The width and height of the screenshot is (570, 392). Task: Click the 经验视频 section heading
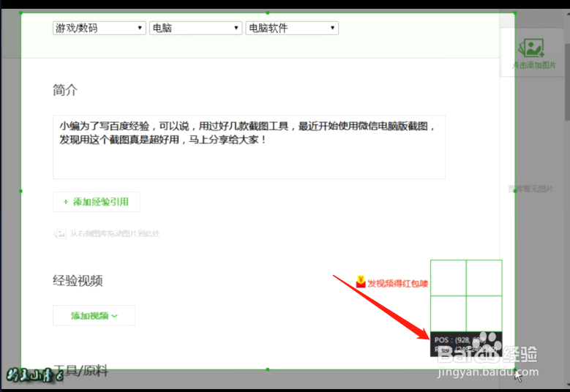pyautogui.click(x=78, y=280)
